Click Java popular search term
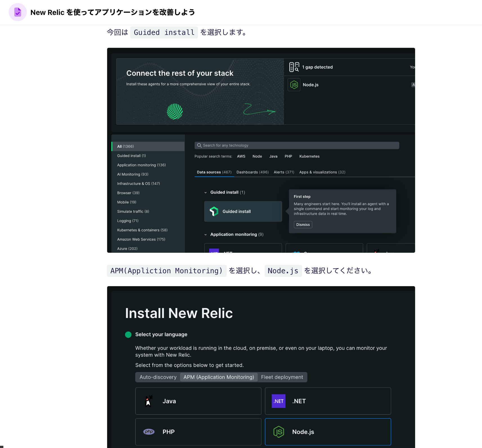 (273, 156)
